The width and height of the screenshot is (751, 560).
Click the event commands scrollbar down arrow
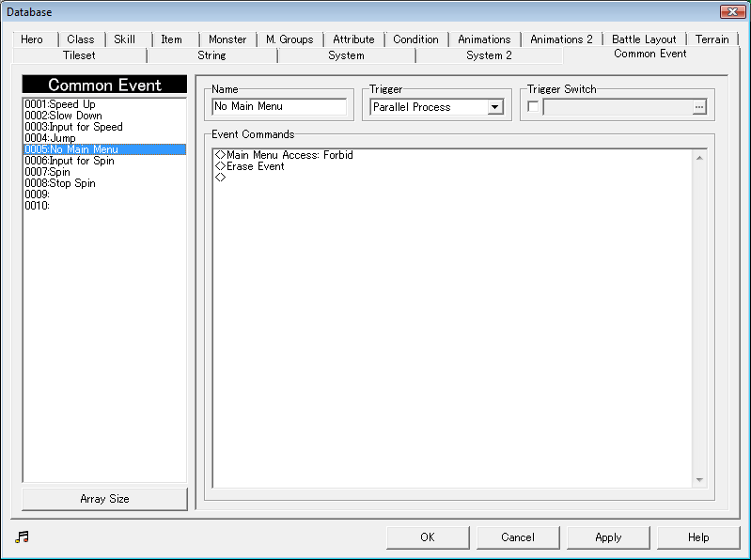click(x=699, y=480)
